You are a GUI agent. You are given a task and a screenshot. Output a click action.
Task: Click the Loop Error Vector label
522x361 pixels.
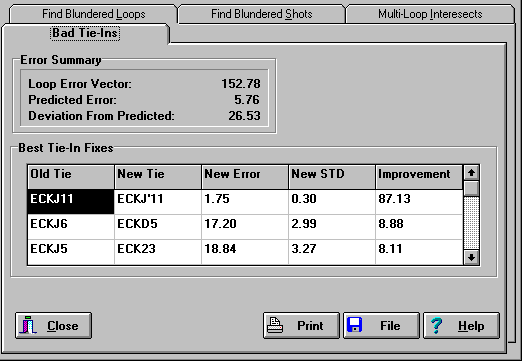(x=80, y=84)
